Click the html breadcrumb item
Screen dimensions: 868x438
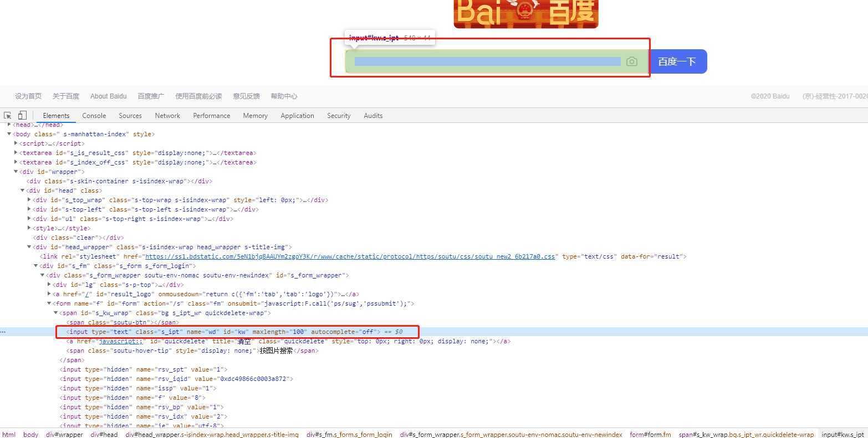tap(9, 435)
